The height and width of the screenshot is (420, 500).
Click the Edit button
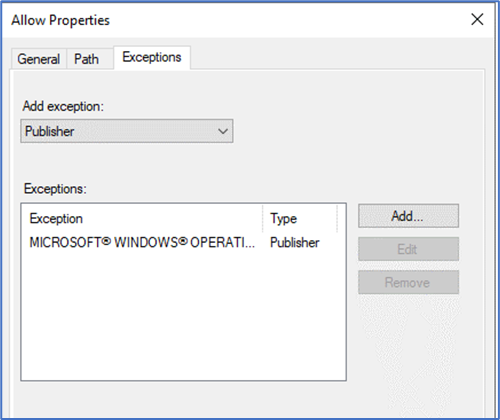[408, 249]
